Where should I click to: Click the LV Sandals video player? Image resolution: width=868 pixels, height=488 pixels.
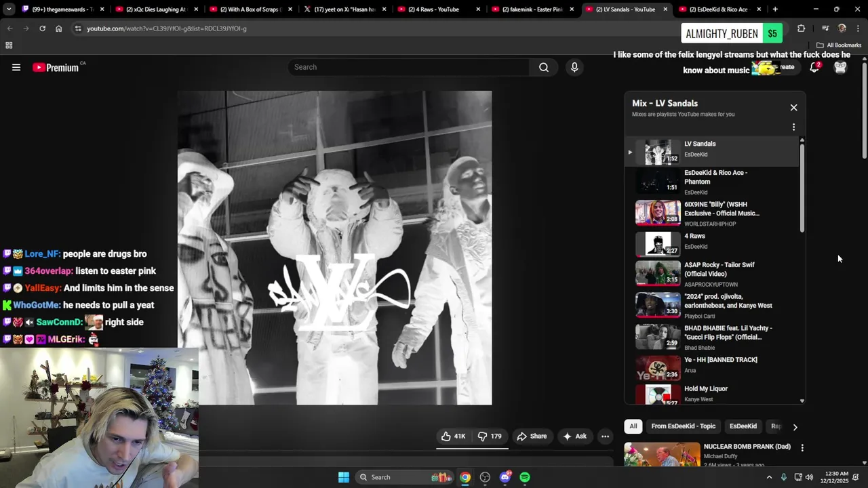(x=334, y=248)
